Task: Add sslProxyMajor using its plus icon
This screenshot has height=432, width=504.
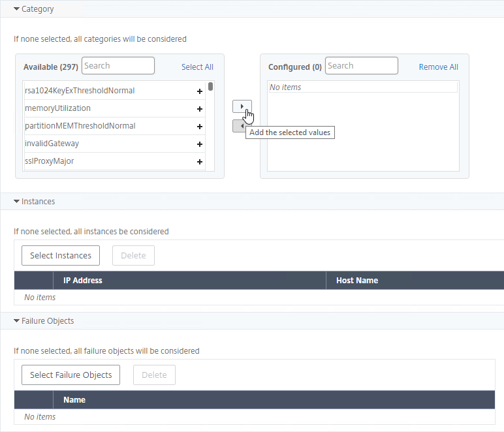Action: pos(200,162)
